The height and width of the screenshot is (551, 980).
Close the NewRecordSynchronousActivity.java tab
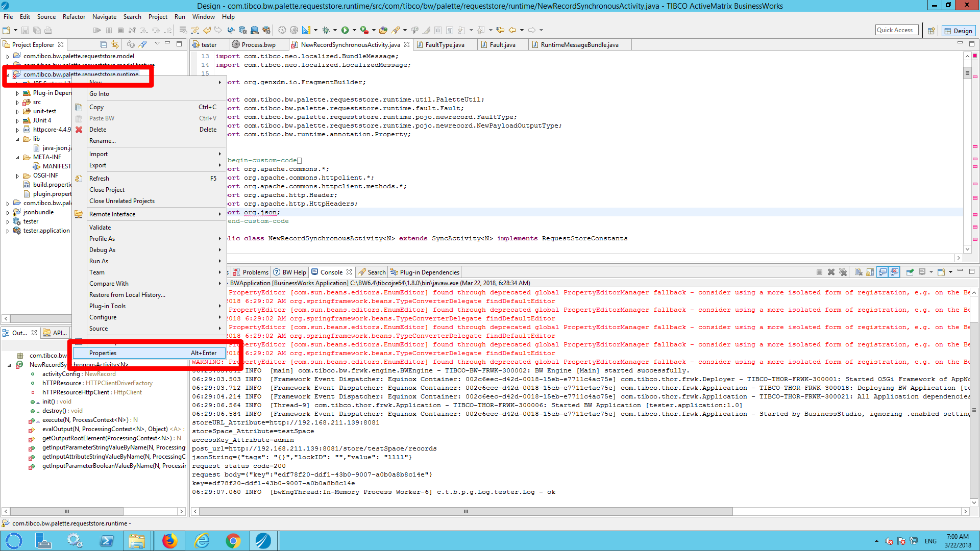407,45
